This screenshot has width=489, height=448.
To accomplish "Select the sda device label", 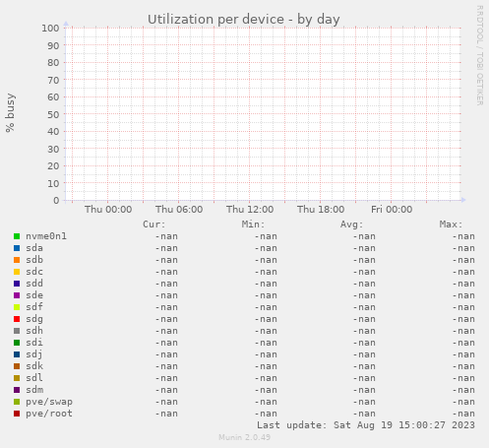I will [34, 248].
